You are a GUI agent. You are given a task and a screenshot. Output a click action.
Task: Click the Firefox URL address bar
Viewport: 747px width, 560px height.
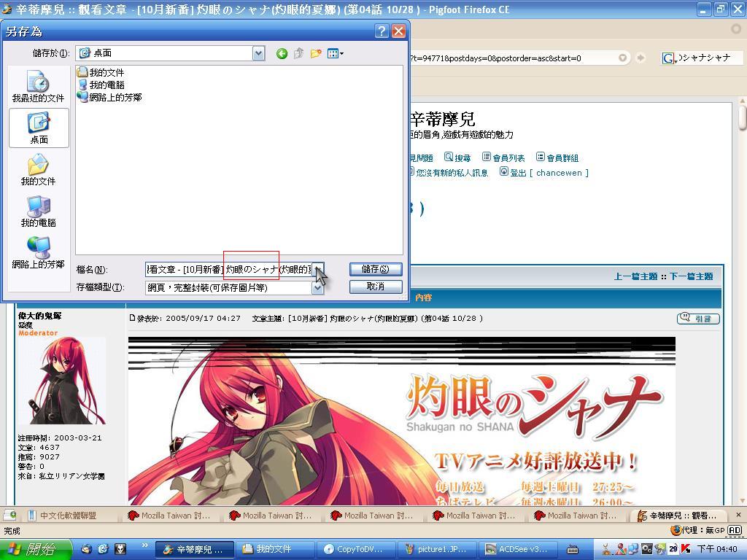[x=512, y=58]
